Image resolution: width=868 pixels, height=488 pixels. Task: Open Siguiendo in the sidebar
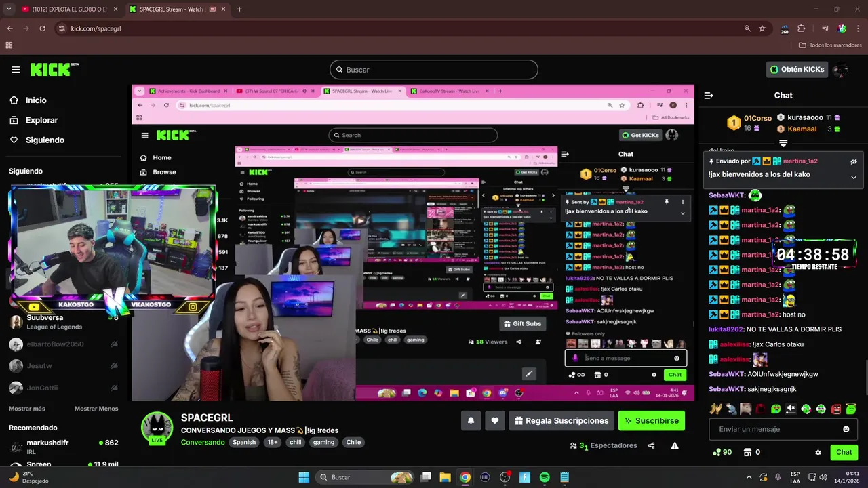coord(45,140)
